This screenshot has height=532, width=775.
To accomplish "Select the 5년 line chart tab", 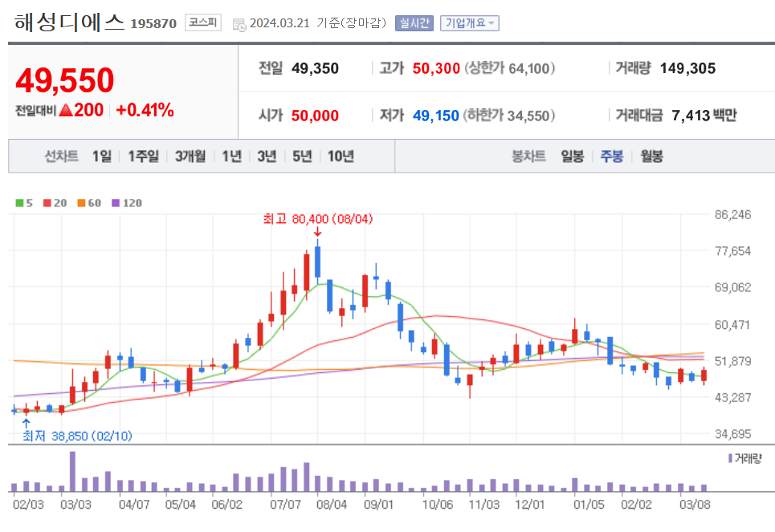I will point(302,156).
